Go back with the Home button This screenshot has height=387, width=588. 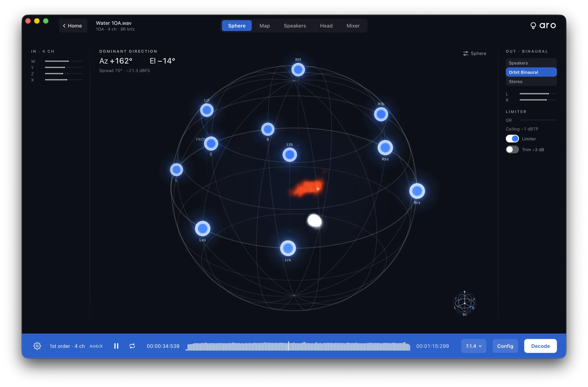pyautogui.click(x=73, y=26)
